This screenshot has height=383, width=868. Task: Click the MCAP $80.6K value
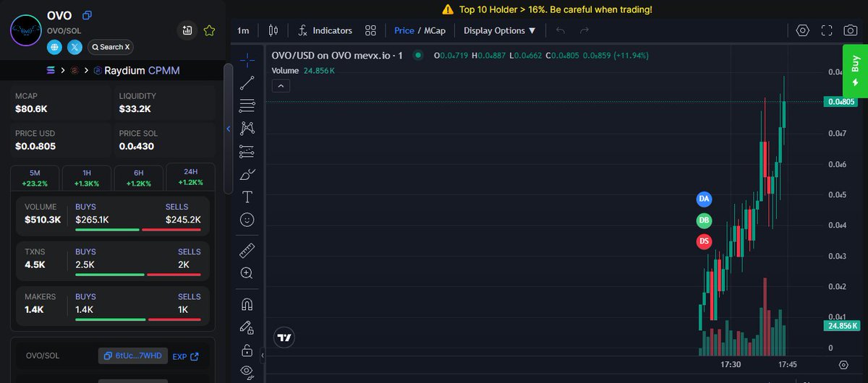(x=31, y=108)
